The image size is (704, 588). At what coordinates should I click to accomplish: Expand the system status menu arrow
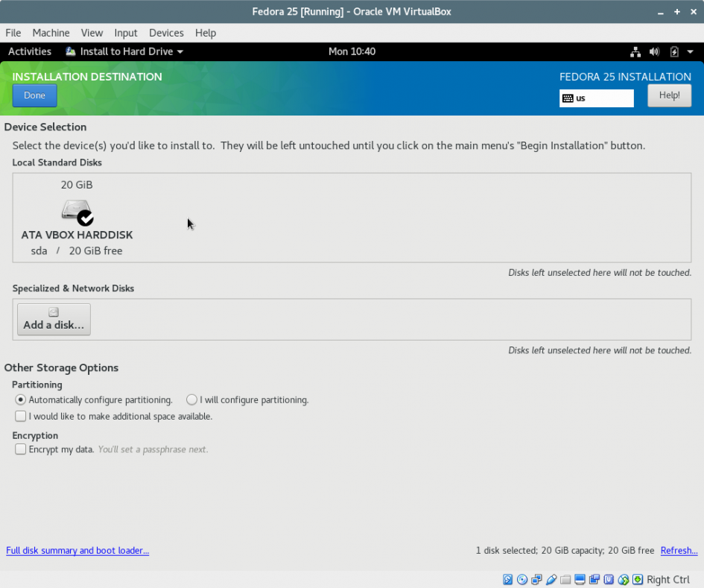690,51
